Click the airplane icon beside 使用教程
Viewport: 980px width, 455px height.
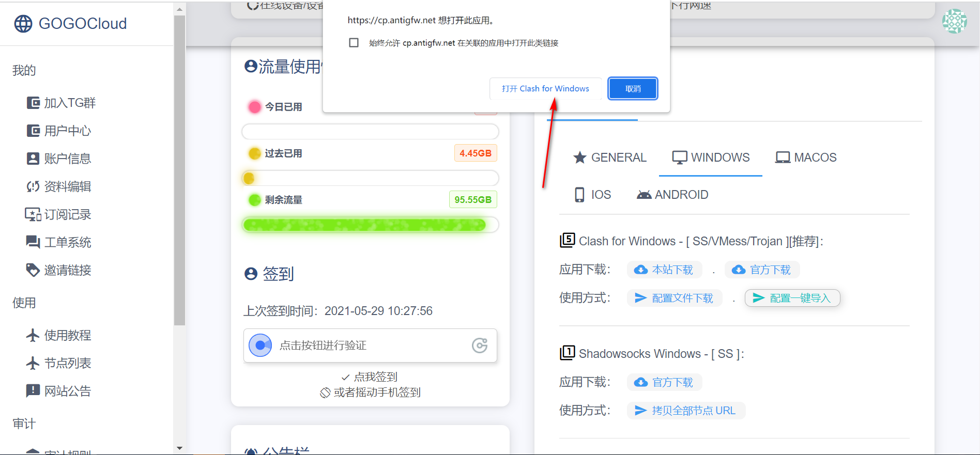[x=33, y=335]
